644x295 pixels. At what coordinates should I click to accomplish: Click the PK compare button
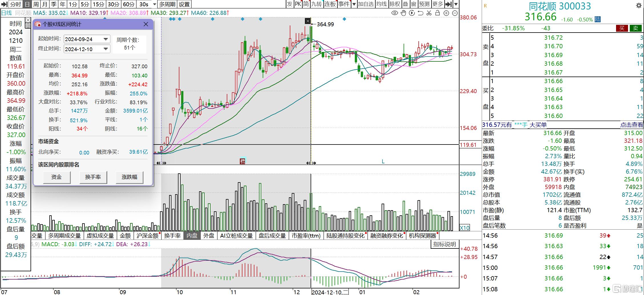298,4
